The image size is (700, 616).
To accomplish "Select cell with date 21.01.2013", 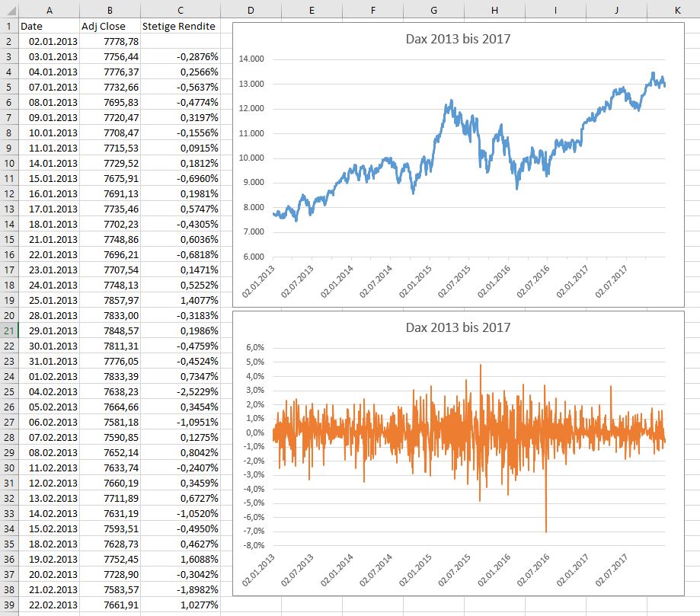I will pos(49,239).
